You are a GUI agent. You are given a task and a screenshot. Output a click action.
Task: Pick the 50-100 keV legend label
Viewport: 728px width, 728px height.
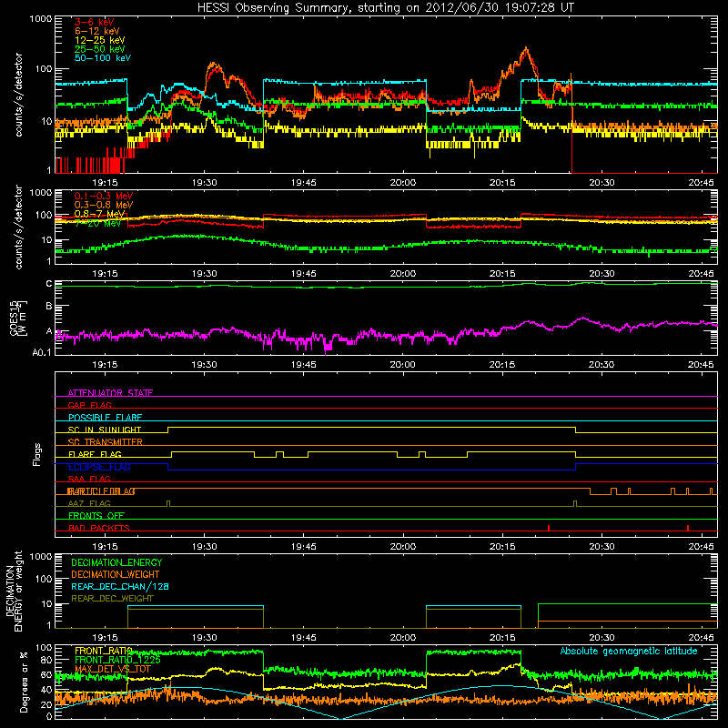pyautogui.click(x=103, y=58)
